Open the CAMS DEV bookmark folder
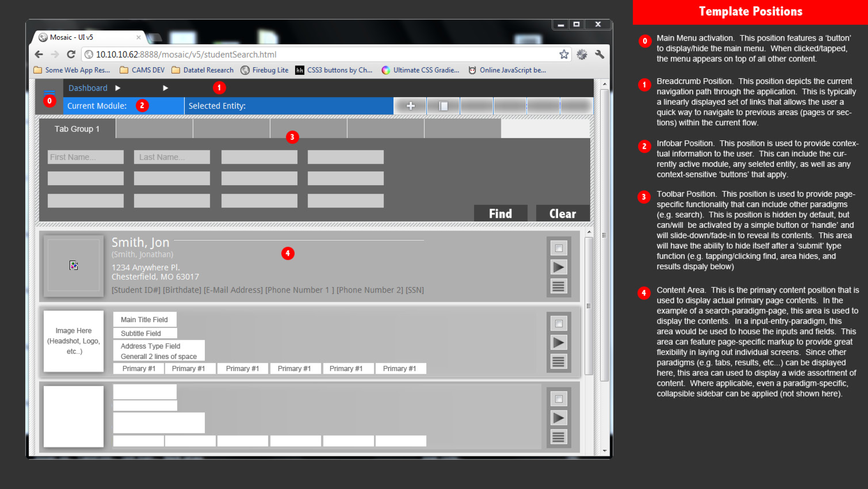 142,70
